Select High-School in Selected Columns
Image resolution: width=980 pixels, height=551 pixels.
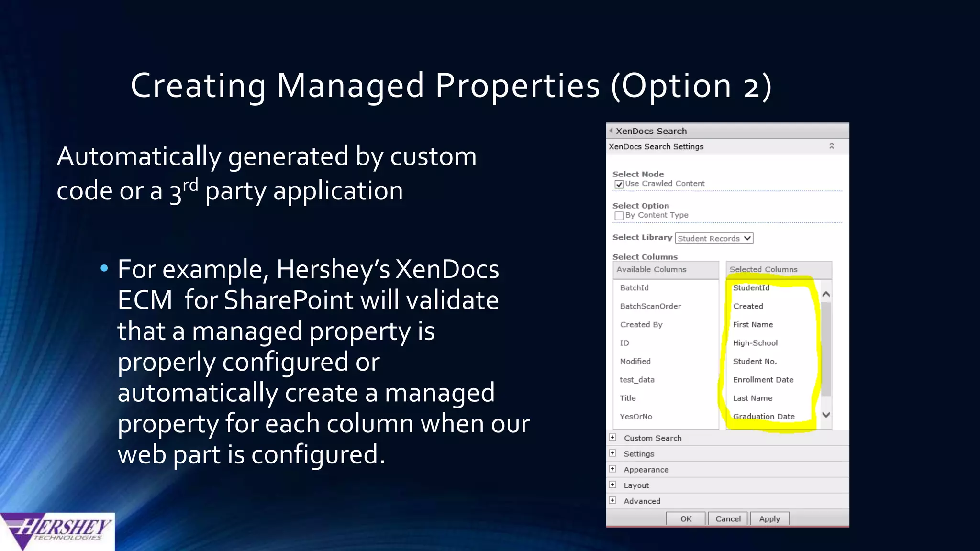pyautogui.click(x=755, y=343)
